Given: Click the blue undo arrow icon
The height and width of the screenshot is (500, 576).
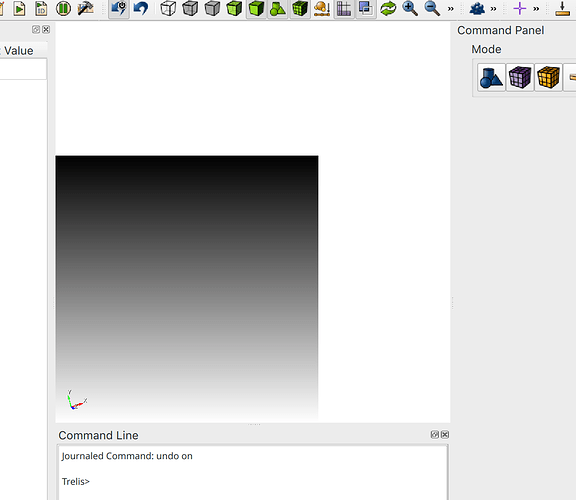Looking at the screenshot, I should (141, 8).
